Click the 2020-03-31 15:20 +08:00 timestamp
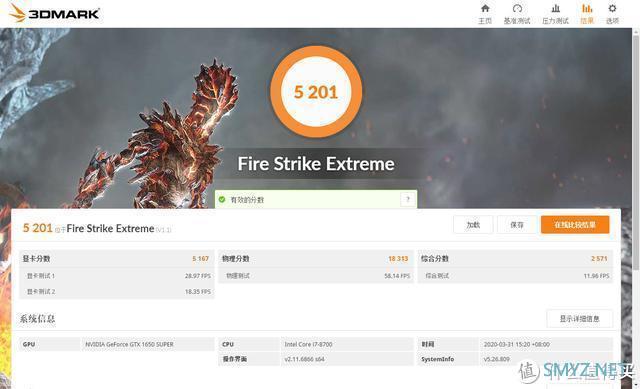640x389 pixels. click(517, 344)
